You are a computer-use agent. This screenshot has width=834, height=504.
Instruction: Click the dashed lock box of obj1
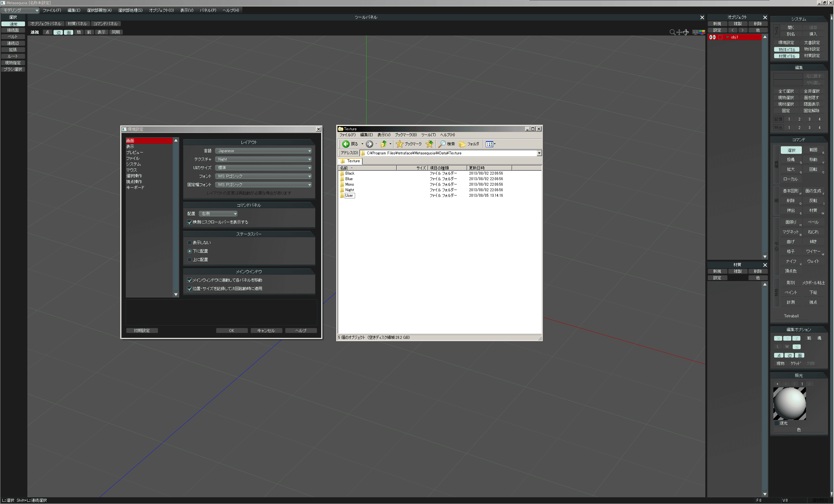tap(720, 37)
